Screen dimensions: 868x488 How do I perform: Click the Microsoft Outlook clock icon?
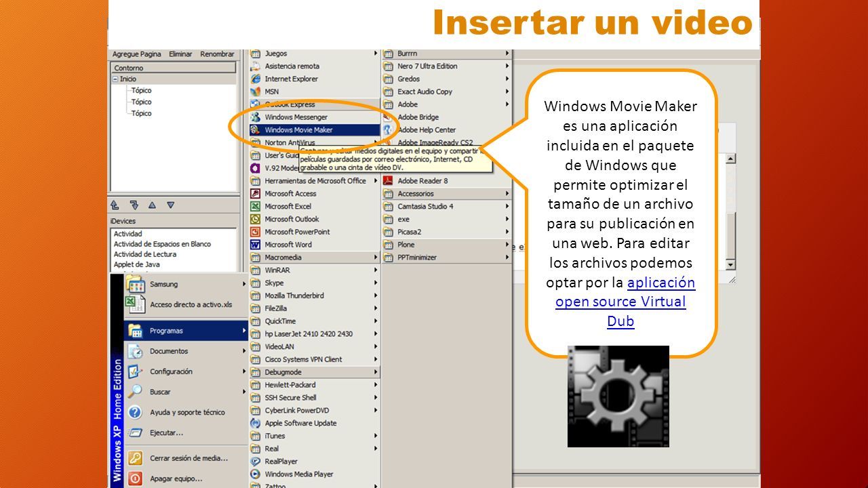point(256,220)
